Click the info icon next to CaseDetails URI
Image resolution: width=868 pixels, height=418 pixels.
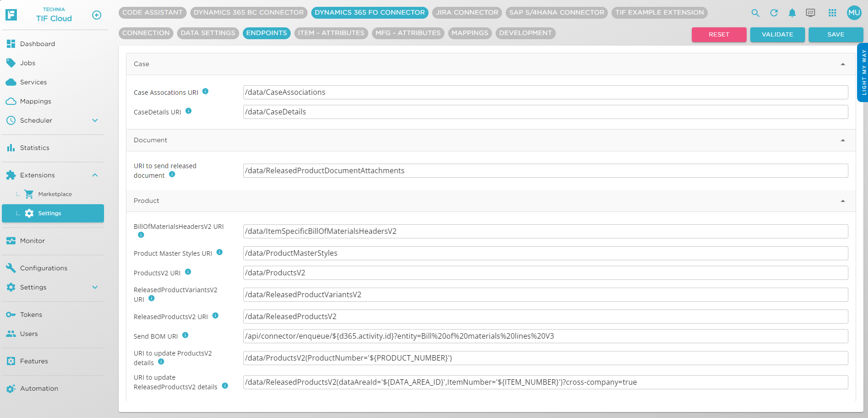point(188,111)
